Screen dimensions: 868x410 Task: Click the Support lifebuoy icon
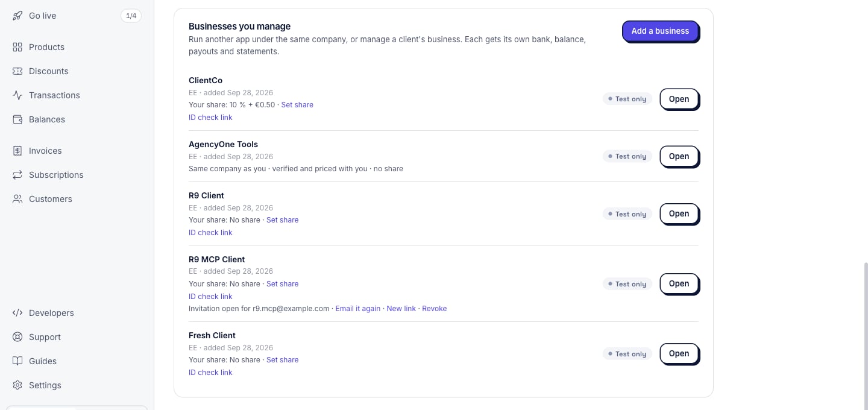pyautogui.click(x=17, y=337)
